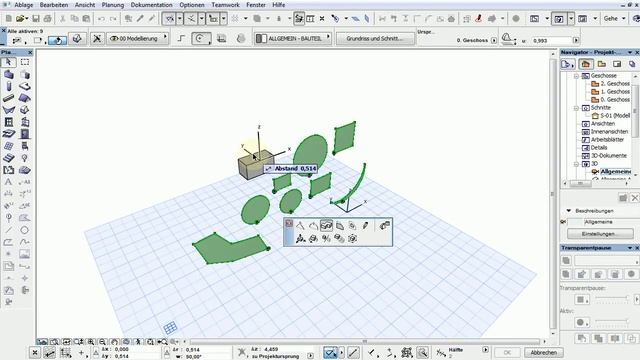This screenshot has height=360, width=640.
Task: Click the Cut scissors icon
Action: [63, 19]
